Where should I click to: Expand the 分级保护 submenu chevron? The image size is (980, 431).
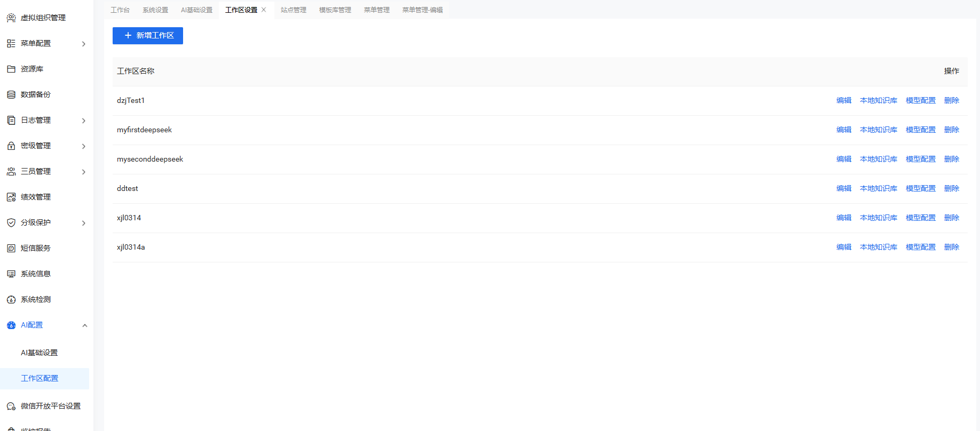(84, 223)
